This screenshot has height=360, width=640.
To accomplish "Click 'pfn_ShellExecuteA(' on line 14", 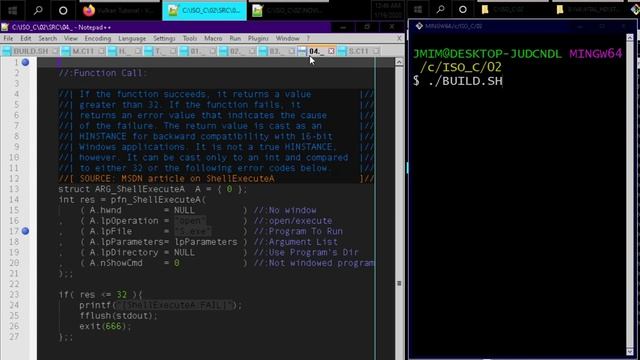I will [x=158, y=200].
